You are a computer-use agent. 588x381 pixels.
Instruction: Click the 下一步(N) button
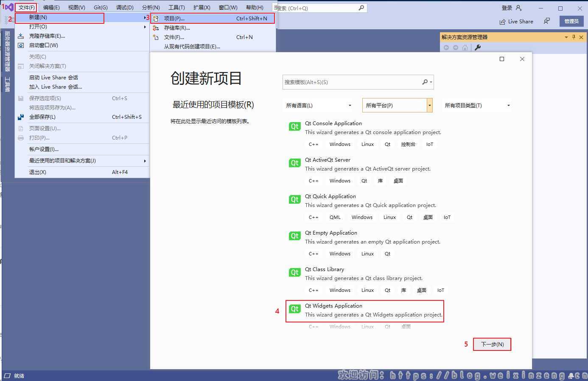click(492, 344)
